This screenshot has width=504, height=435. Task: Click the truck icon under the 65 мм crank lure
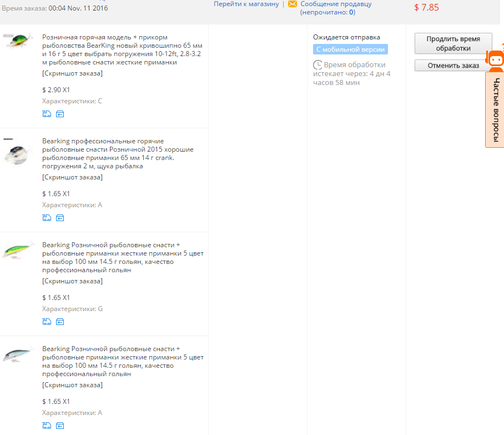click(47, 218)
